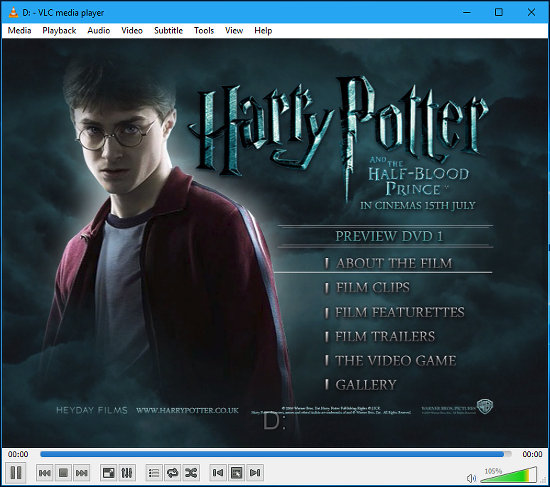Go to previous DVD chapter
The height and width of the screenshot is (487, 550).
coord(218,473)
